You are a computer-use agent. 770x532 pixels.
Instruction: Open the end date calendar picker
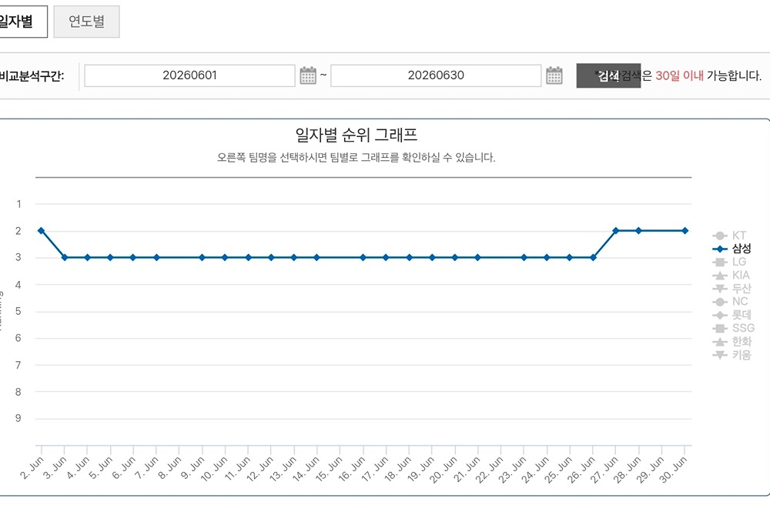click(x=554, y=75)
